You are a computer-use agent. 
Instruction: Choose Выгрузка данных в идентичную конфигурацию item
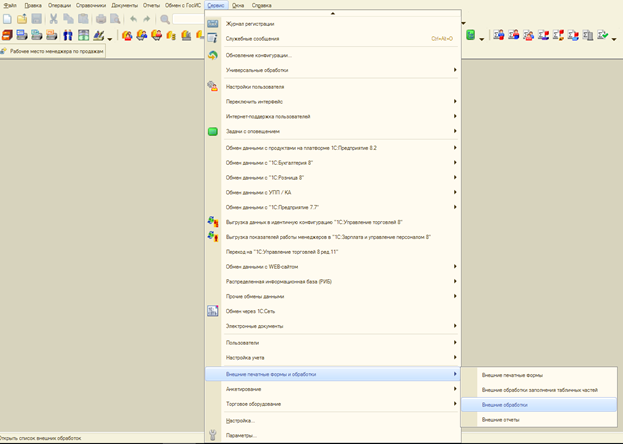coord(333,222)
